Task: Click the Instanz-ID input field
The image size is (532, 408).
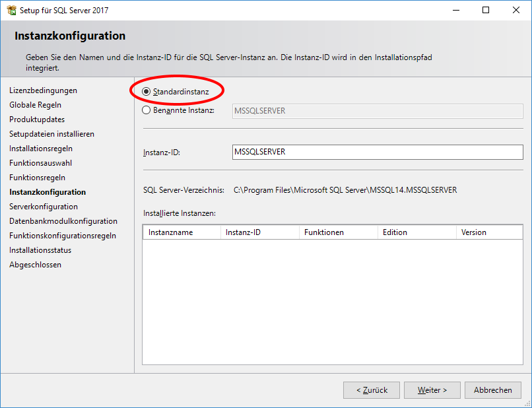Action: click(378, 152)
